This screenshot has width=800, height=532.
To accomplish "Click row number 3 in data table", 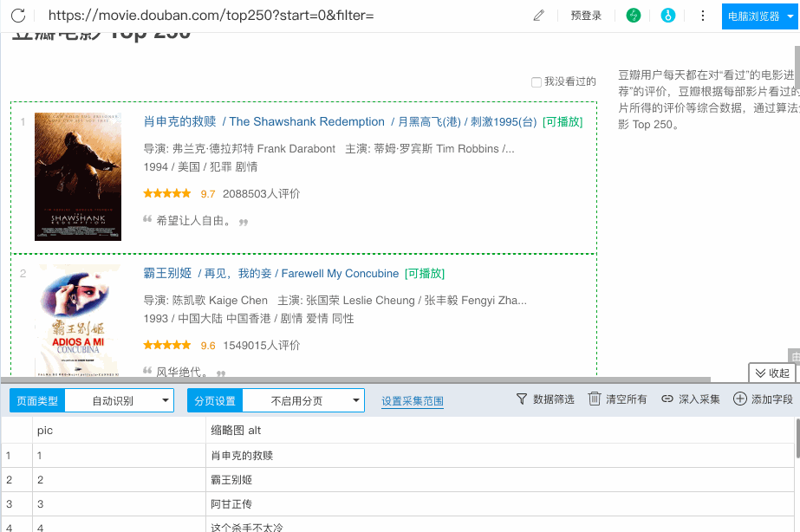I will 16,504.
